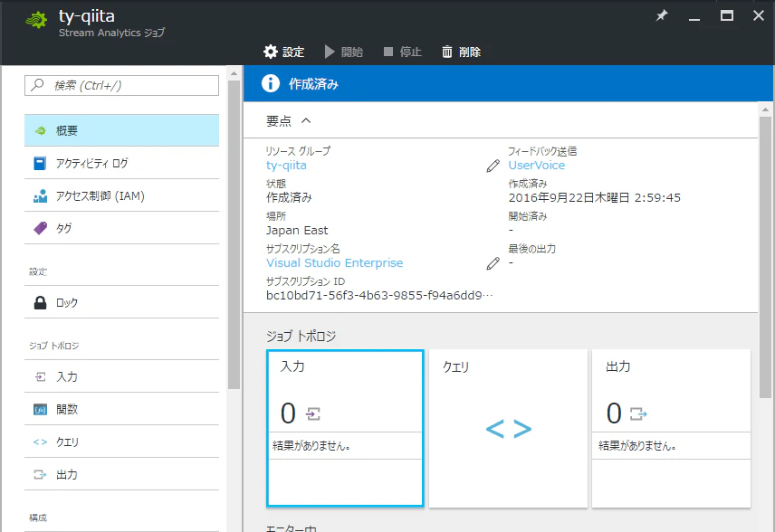Delete the job with the 削除 trash button
Image resolution: width=775 pixels, height=532 pixels.
pos(461,52)
